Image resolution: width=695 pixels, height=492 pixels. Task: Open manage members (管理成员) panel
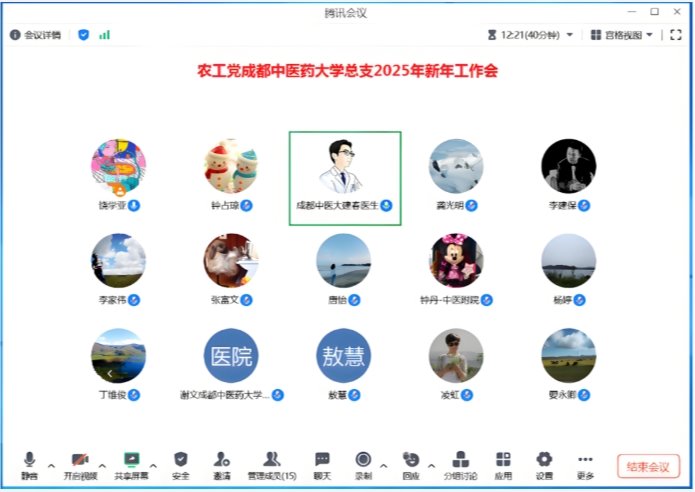click(271, 461)
